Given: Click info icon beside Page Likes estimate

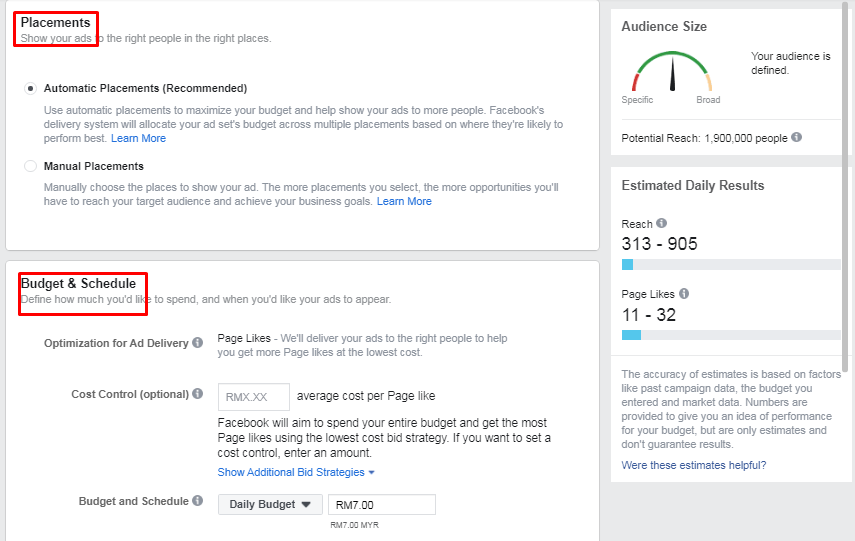Looking at the screenshot, I should [684, 293].
